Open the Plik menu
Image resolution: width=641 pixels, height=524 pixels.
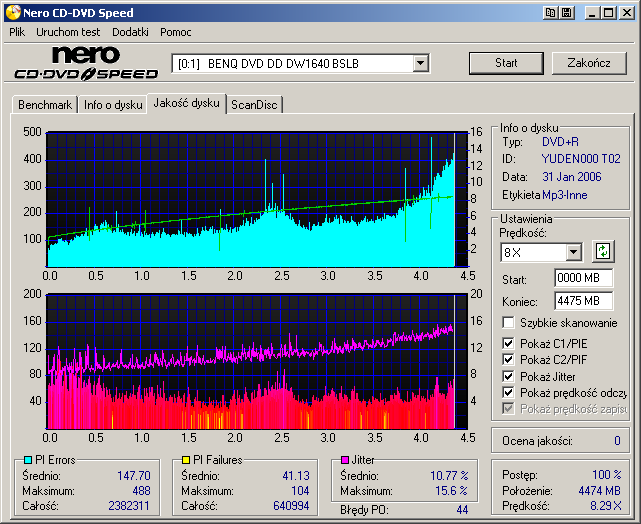(x=17, y=32)
